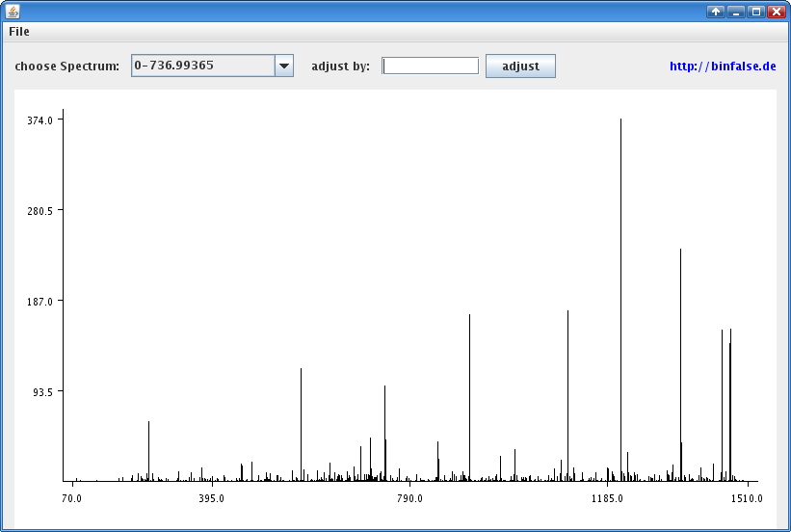Click the 1510.0 x-axis label
This screenshot has height=532, width=791.
pyautogui.click(x=747, y=499)
